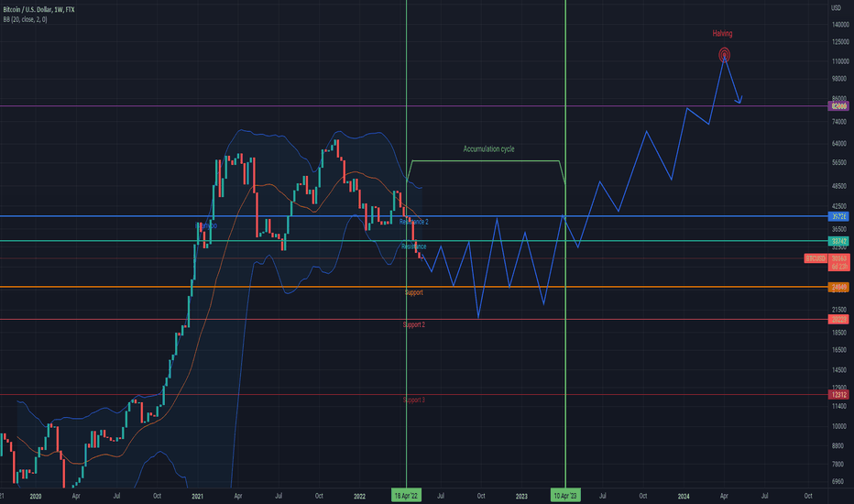Click the USD currency label on price axis
854x504 pixels.
(x=836, y=7)
